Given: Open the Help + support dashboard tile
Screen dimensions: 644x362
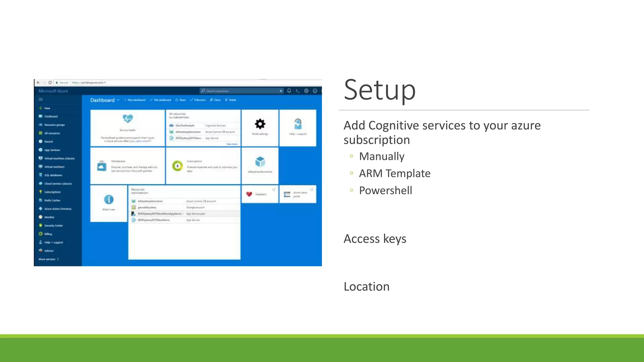Looking at the screenshot, I should (x=298, y=128).
